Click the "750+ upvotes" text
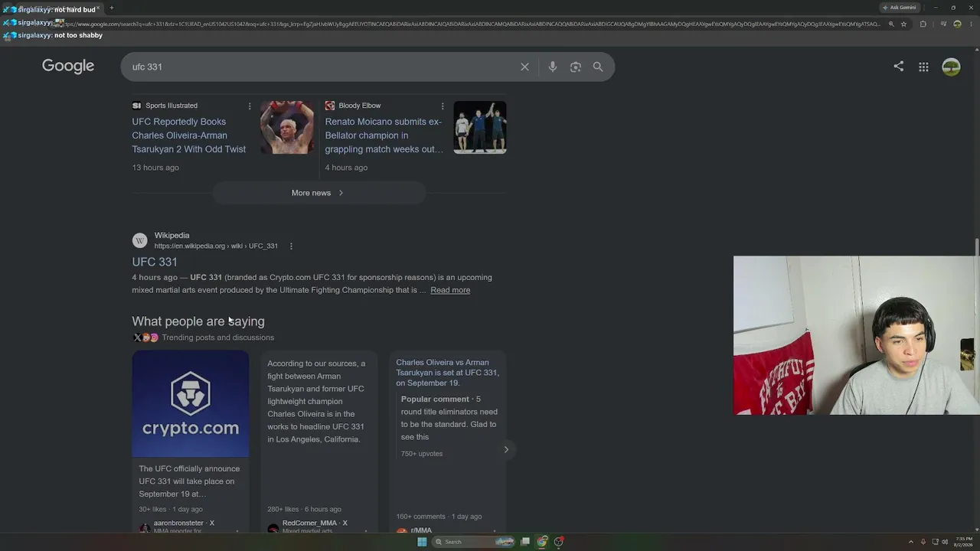Screen dimensions: 980x551 pos(422,454)
